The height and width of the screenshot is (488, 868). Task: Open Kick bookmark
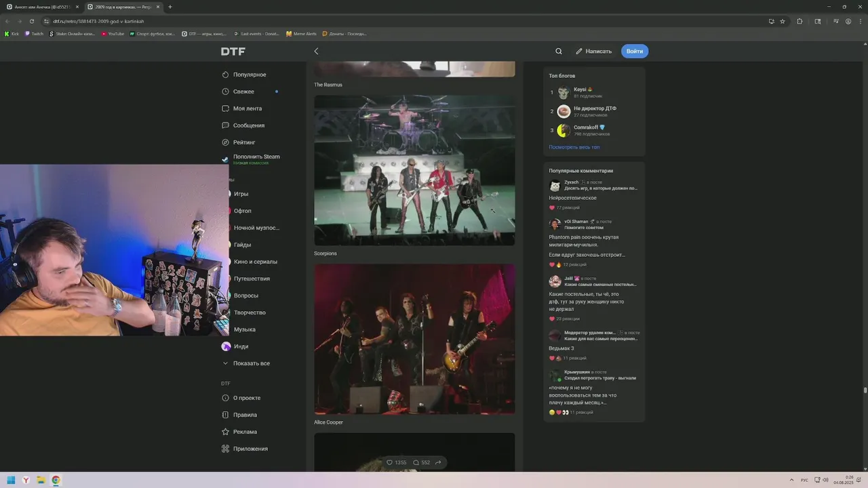point(12,33)
